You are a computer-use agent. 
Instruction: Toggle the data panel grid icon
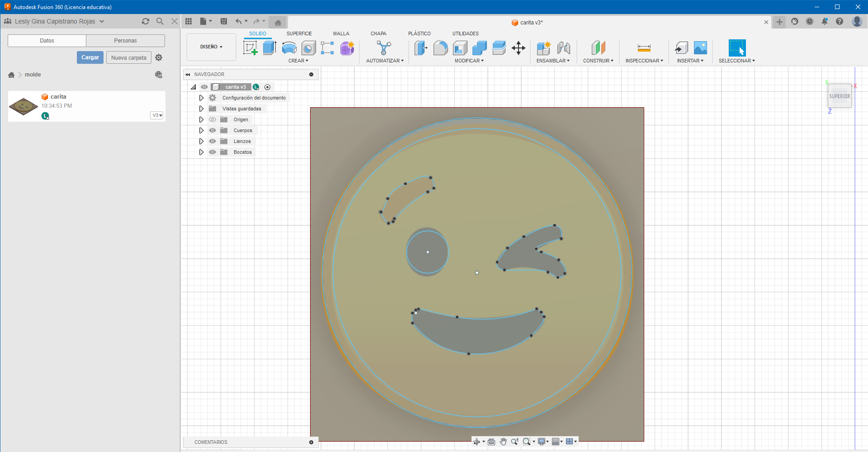[x=189, y=21]
